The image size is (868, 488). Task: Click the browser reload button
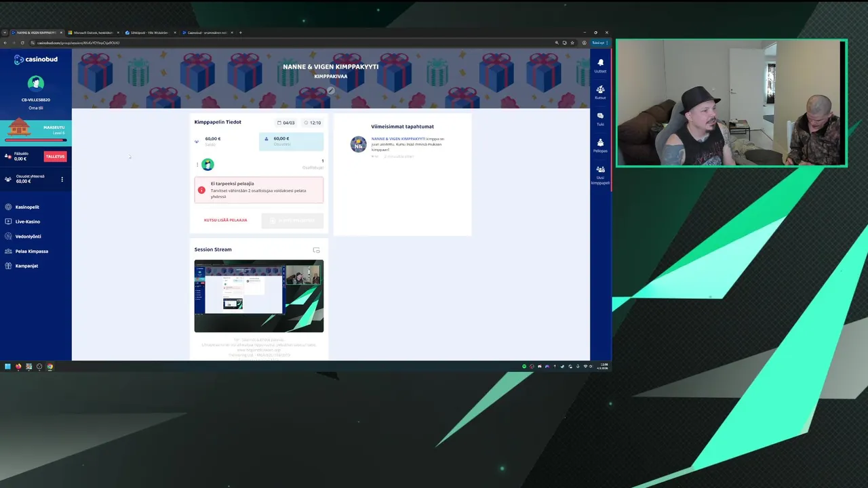(22, 43)
